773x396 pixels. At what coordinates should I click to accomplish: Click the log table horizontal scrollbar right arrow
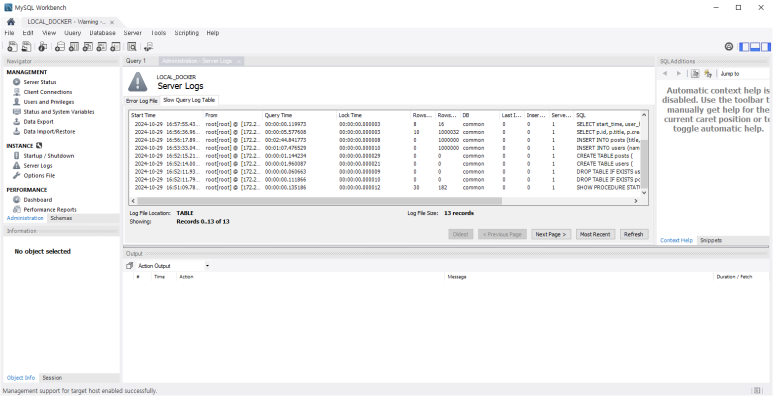click(636, 201)
